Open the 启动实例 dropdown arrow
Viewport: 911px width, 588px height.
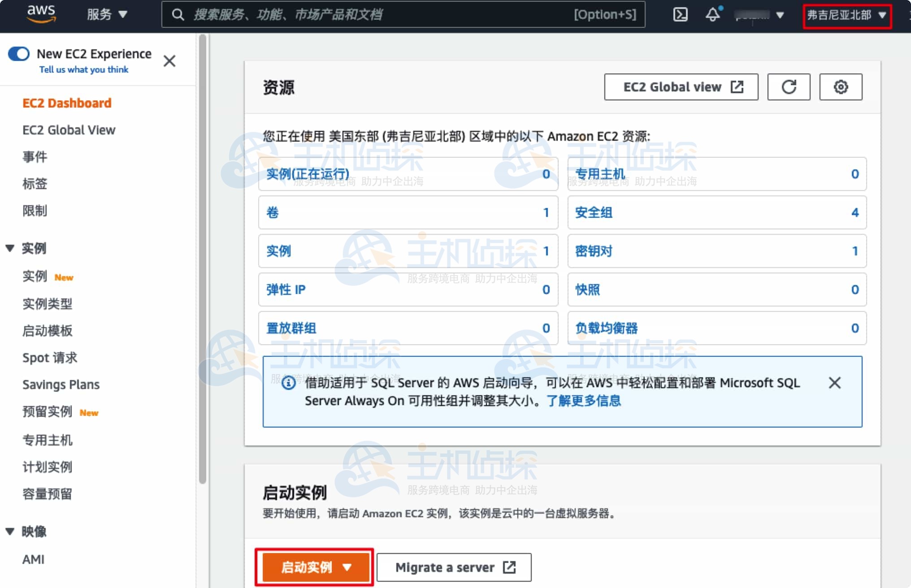tap(347, 567)
